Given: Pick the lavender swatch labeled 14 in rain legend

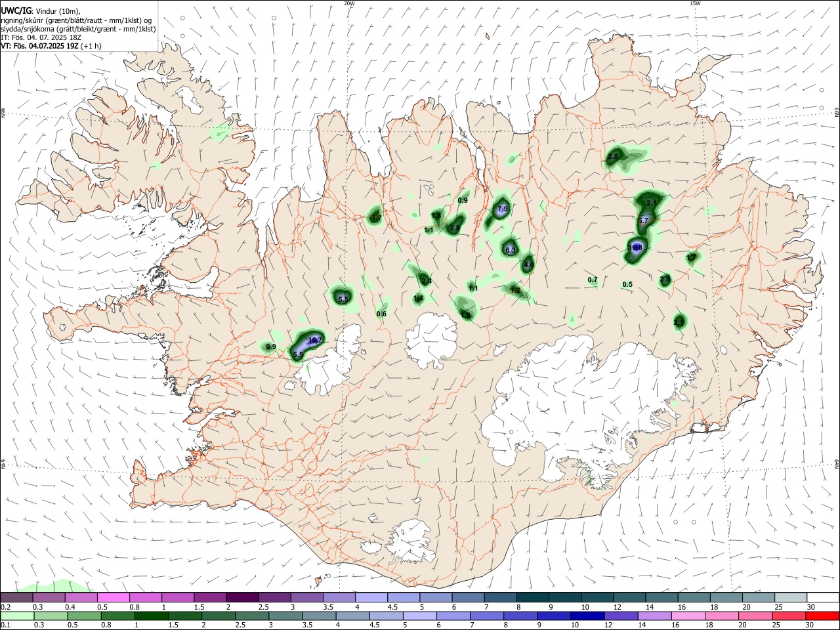Looking at the screenshot, I should pos(654,616).
